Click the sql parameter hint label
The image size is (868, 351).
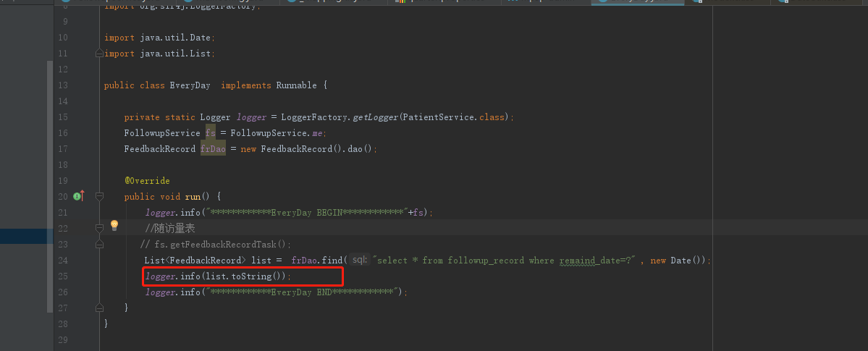pyautogui.click(x=360, y=260)
